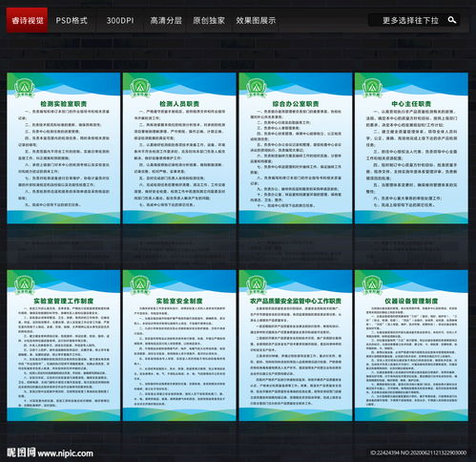
Task: Click the green logo on 农产品质量安全监管中心工作职责 poster
Action: pyautogui.click(x=257, y=285)
